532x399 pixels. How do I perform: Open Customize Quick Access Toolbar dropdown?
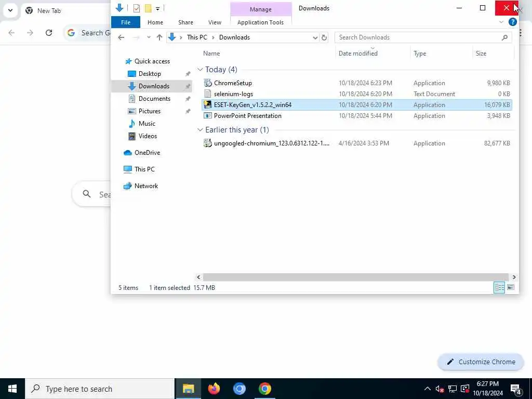(158, 8)
